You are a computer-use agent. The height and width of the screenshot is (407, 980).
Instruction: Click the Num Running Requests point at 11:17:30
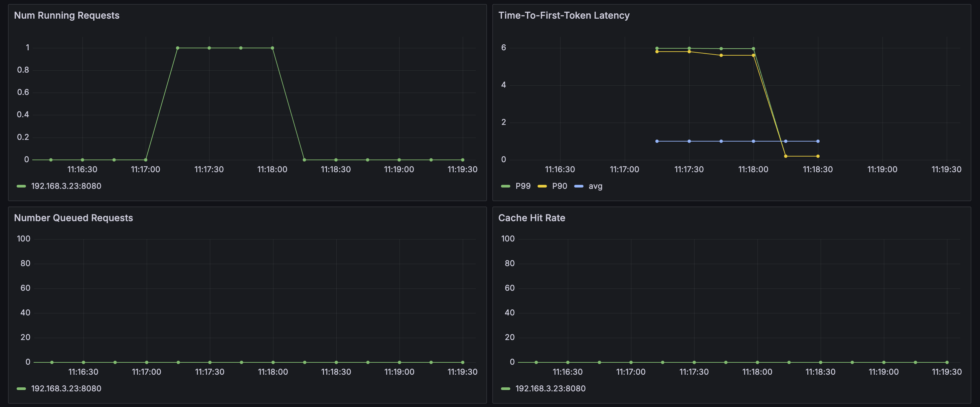point(209,48)
